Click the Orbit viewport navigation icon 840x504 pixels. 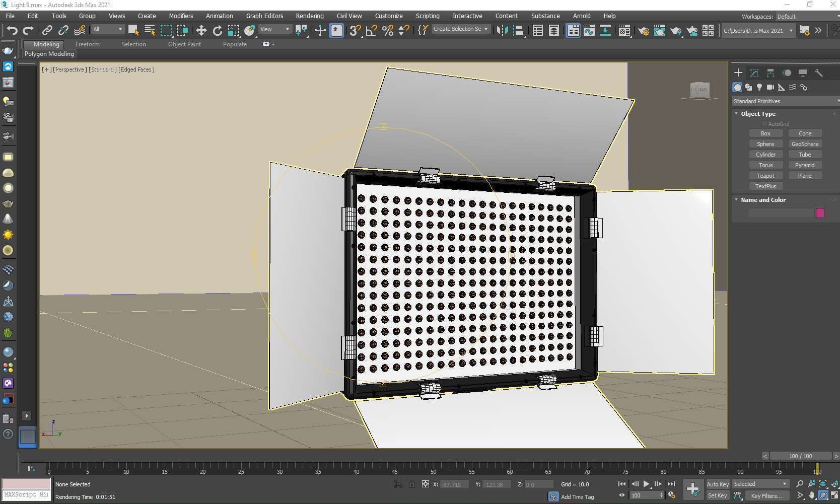pos(823,495)
